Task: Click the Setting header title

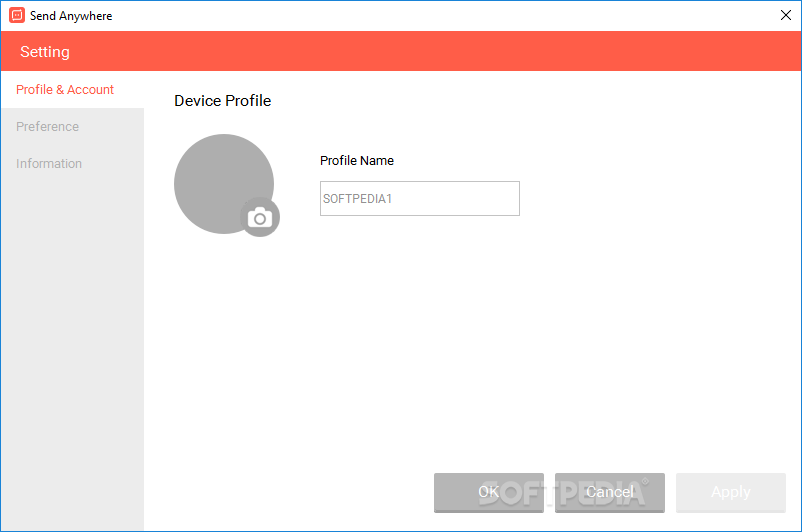Action: (x=45, y=52)
